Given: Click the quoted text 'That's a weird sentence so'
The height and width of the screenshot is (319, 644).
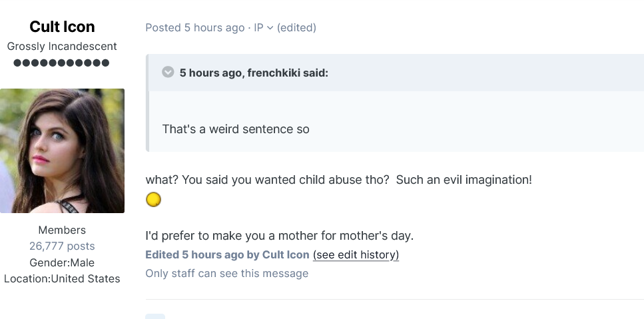Looking at the screenshot, I should point(236,129).
